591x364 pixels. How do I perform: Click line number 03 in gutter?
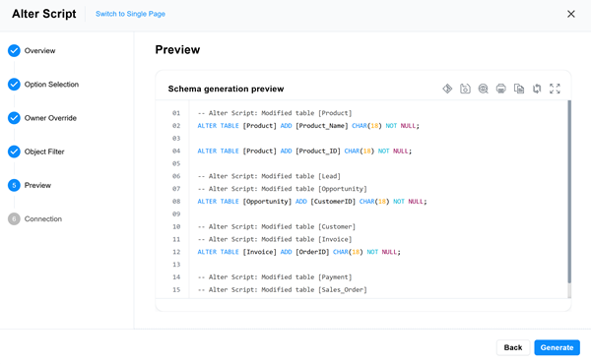coord(176,138)
